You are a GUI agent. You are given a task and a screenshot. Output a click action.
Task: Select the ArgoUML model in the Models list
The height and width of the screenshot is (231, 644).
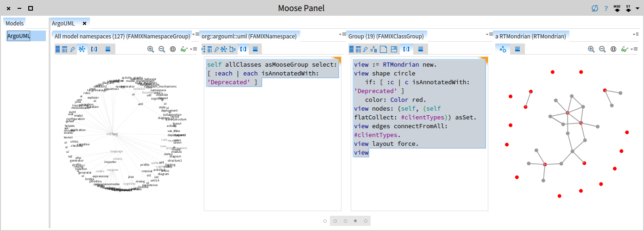(x=19, y=36)
